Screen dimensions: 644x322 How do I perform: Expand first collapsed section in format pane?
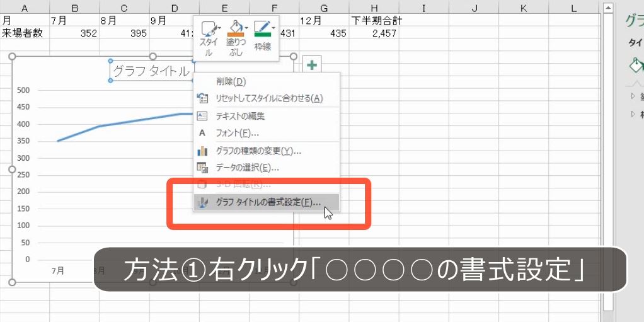pyautogui.click(x=633, y=96)
